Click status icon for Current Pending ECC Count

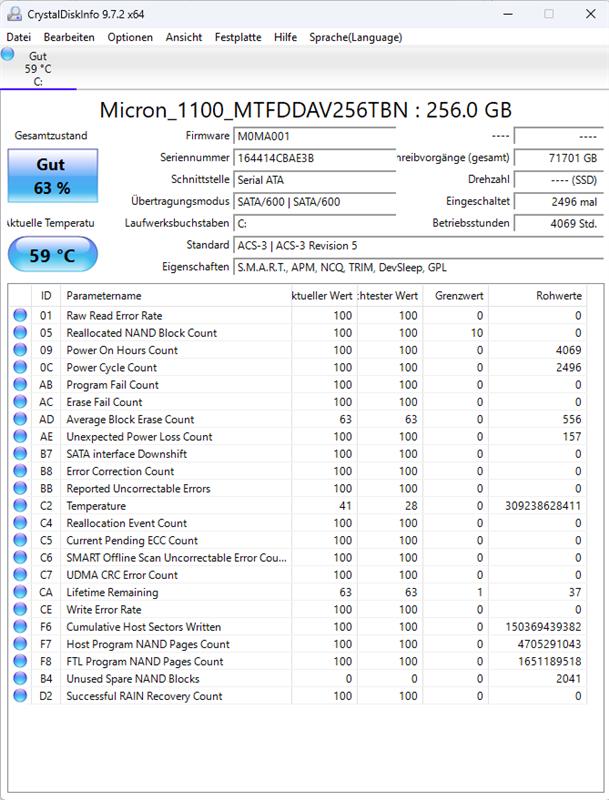pyautogui.click(x=20, y=540)
